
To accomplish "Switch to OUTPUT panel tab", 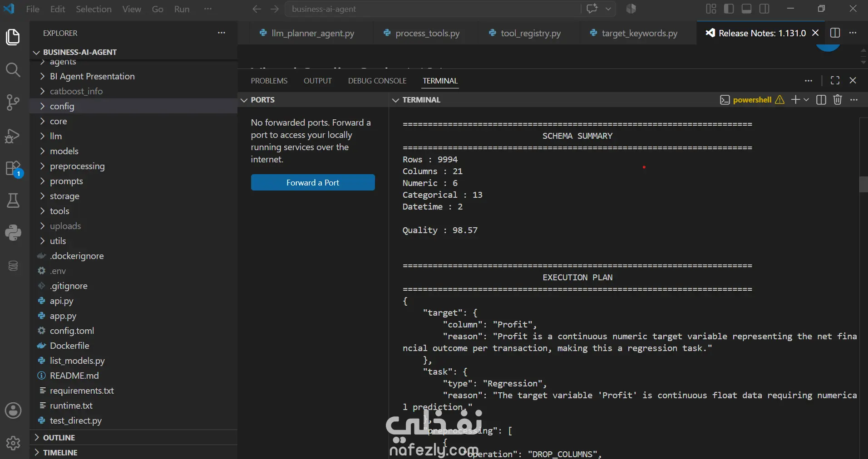I will (318, 81).
